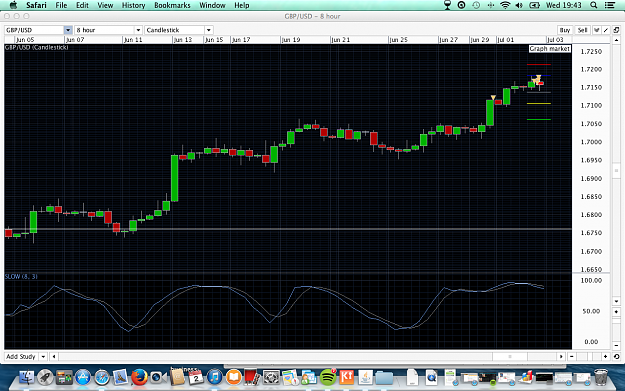Open the Trash in the Dock
The height and width of the screenshot is (391, 625).
click(601, 377)
